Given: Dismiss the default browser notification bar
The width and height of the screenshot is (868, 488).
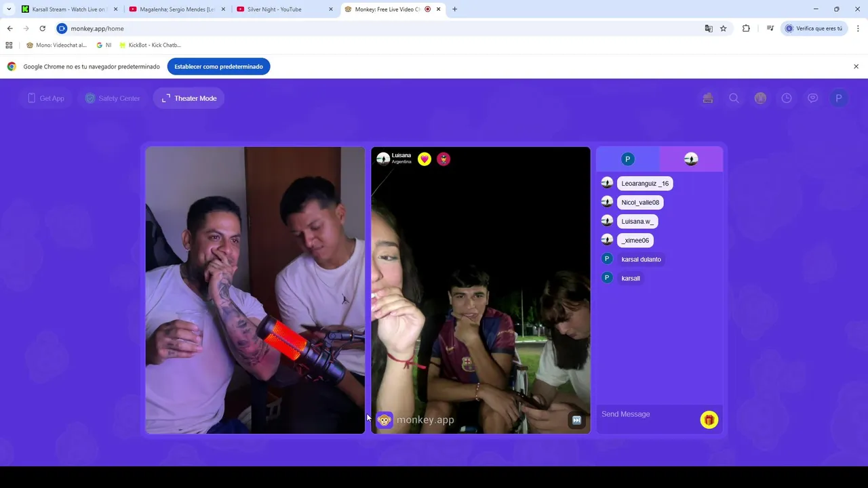Looking at the screenshot, I should 856,66.
